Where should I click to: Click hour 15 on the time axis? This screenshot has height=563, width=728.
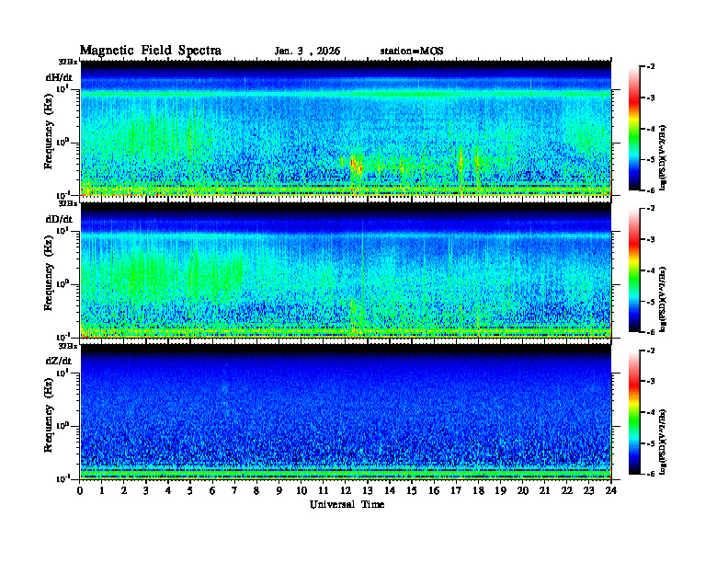(x=412, y=491)
